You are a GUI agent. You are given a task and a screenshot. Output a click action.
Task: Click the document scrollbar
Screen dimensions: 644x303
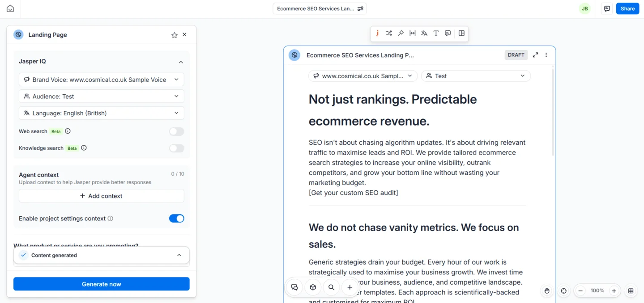pos(553,112)
